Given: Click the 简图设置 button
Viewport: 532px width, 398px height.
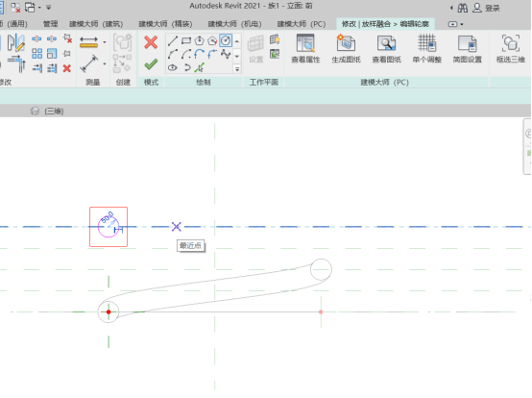Looking at the screenshot, I should (468, 49).
